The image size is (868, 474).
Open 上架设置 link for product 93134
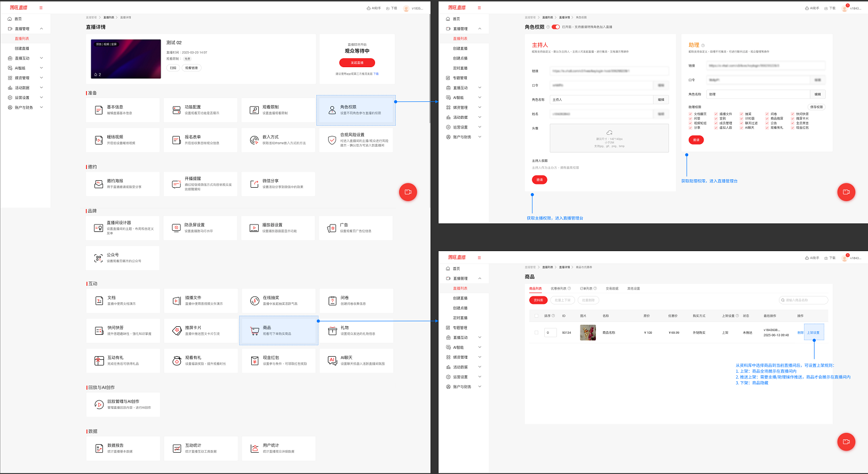813,333
